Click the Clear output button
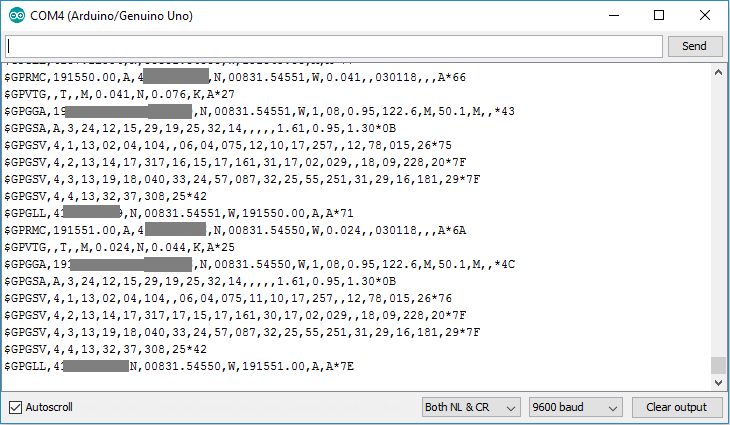Image resolution: width=730 pixels, height=425 pixels. coord(675,407)
